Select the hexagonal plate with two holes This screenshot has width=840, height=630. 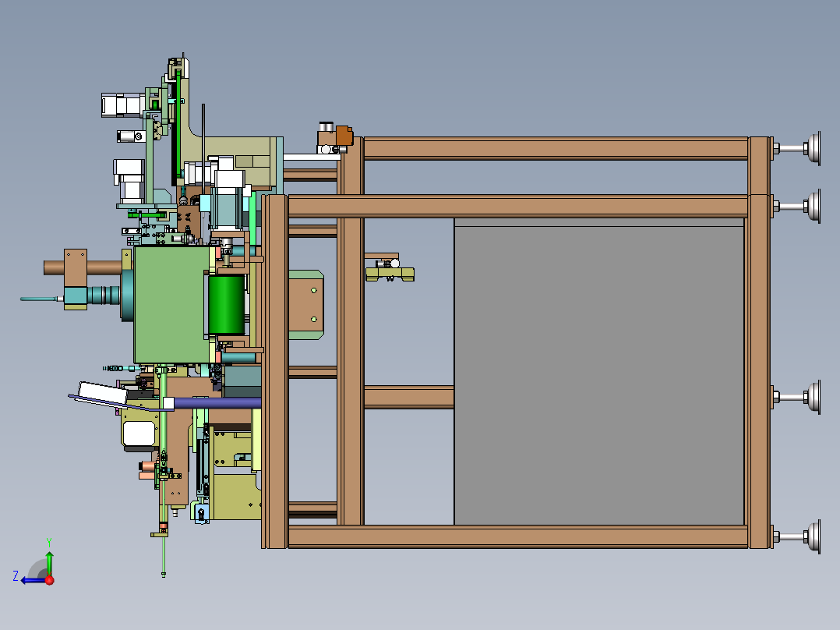[x=306, y=305]
